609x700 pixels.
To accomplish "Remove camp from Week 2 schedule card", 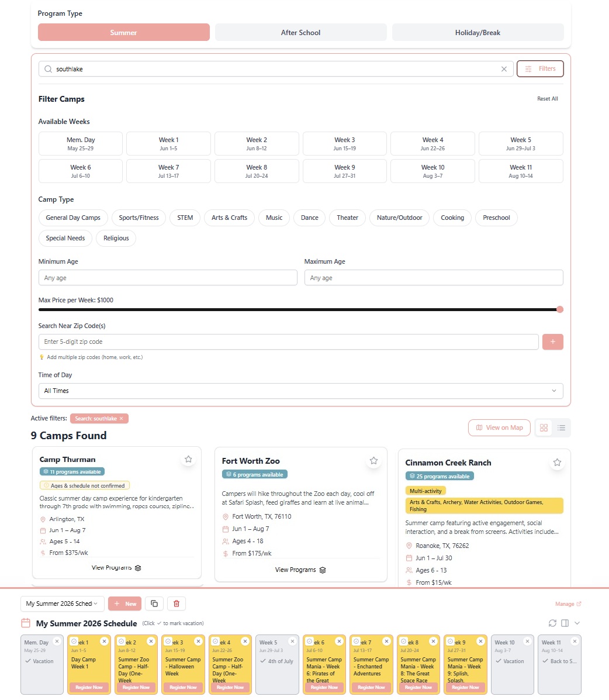I will coord(151,641).
